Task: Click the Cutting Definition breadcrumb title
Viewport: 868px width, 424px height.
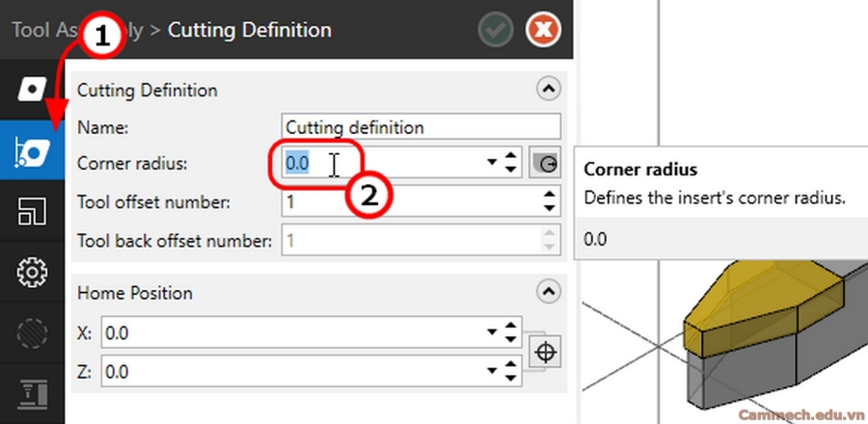Action: click(x=249, y=30)
